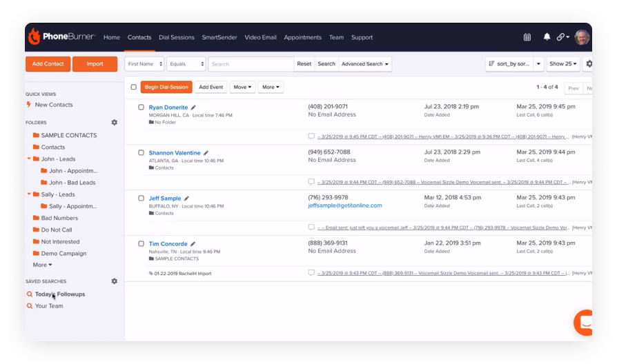The image size is (617, 364).
Task: Open the Support menu
Action: coord(362,37)
